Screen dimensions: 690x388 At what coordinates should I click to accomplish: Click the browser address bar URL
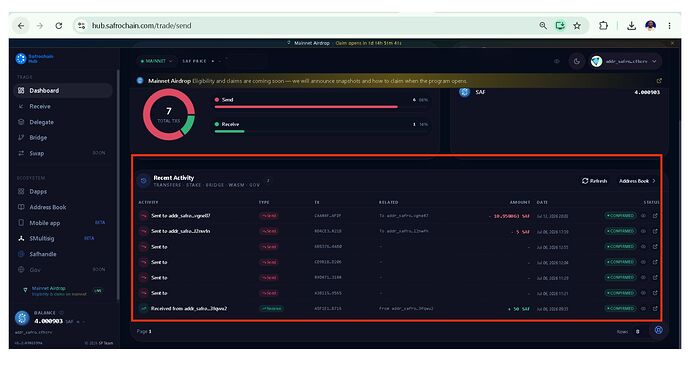pos(142,26)
